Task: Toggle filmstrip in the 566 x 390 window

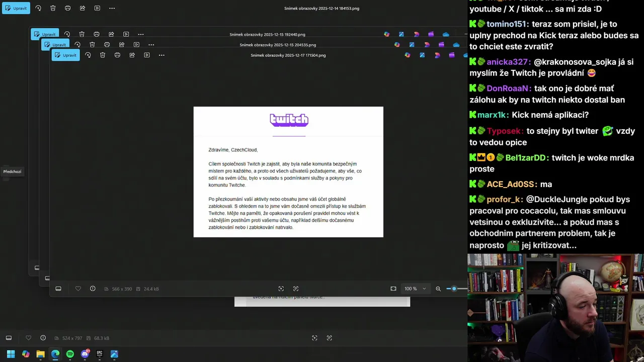Action: coord(58,289)
